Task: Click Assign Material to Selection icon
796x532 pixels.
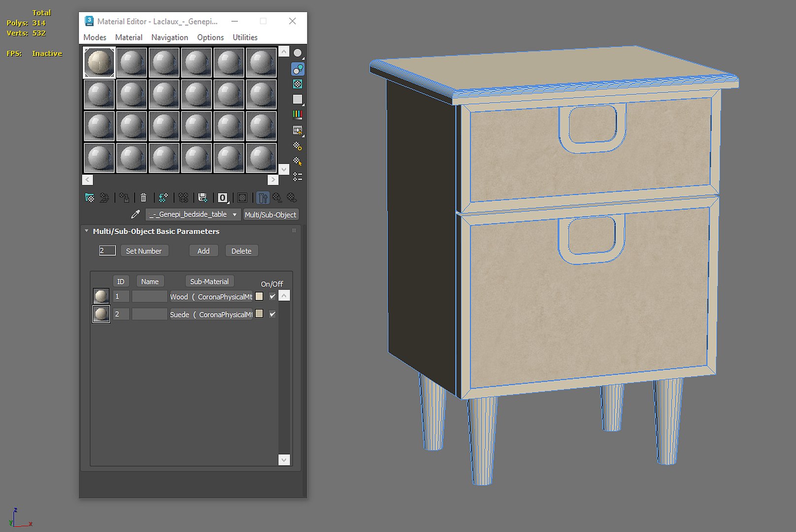Action: pos(124,198)
